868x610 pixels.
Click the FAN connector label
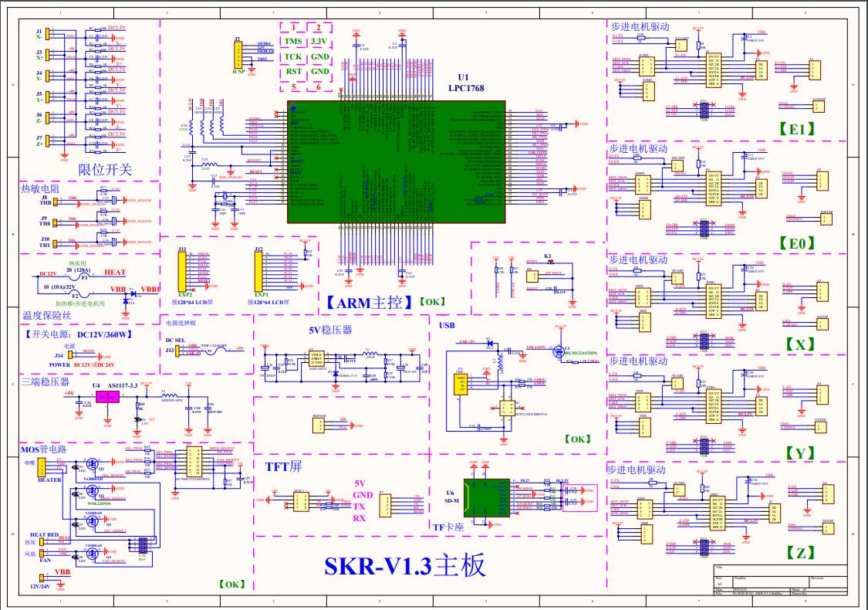pyautogui.click(x=46, y=560)
